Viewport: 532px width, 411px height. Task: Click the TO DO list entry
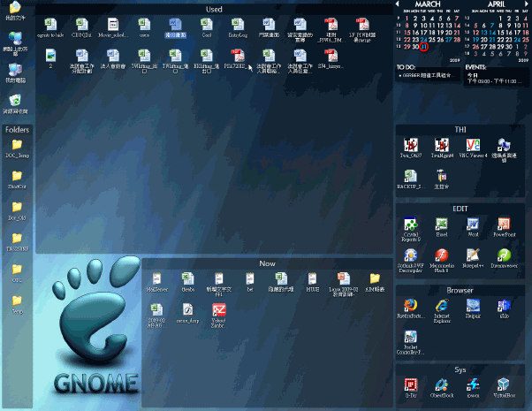tap(427, 75)
